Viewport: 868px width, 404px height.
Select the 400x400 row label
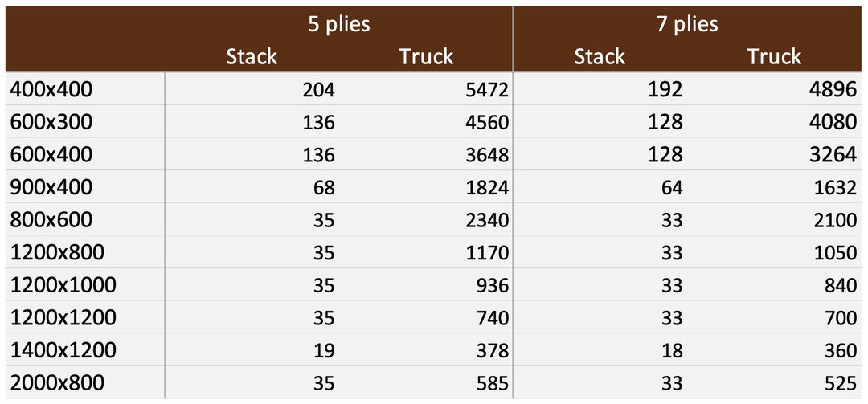coord(51,90)
